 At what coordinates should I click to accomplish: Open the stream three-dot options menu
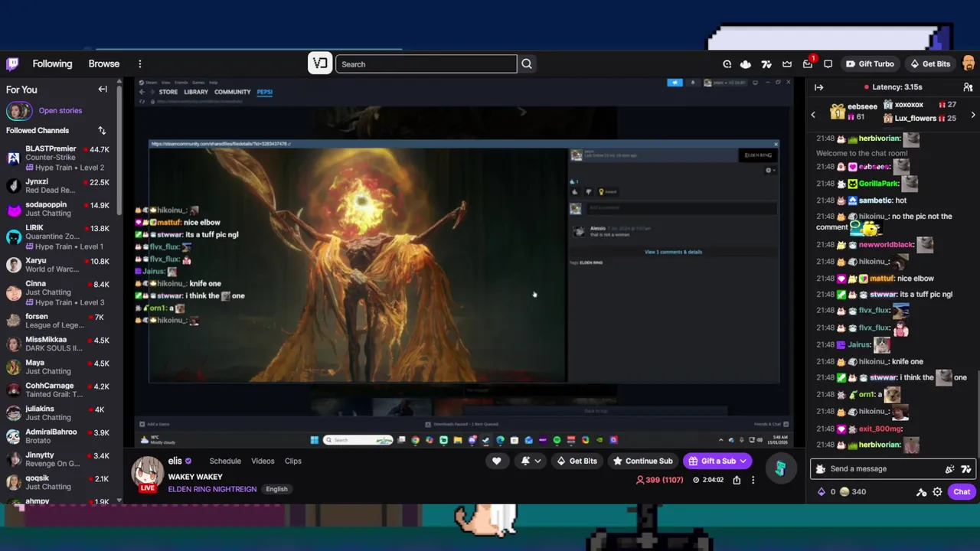click(x=753, y=480)
